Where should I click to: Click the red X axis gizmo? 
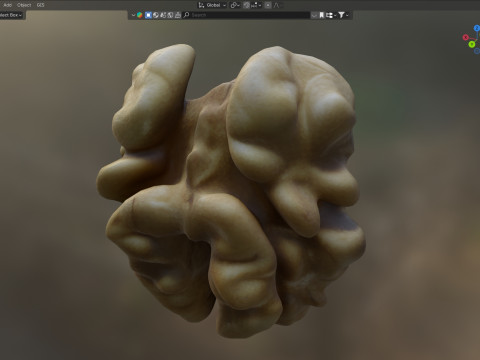[466, 37]
